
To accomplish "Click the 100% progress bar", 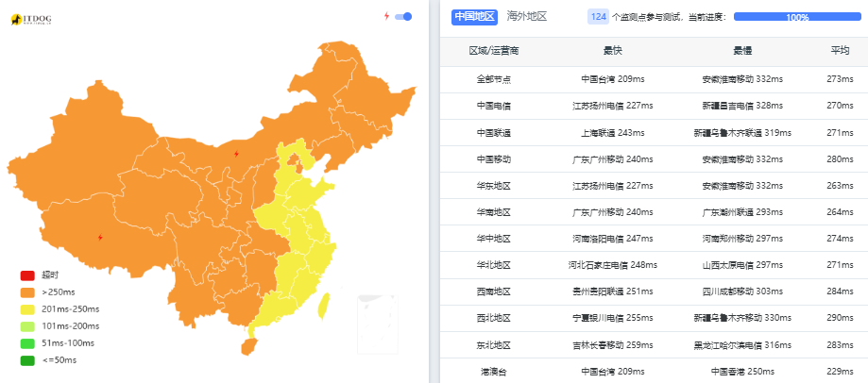I will [x=797, y=17].
